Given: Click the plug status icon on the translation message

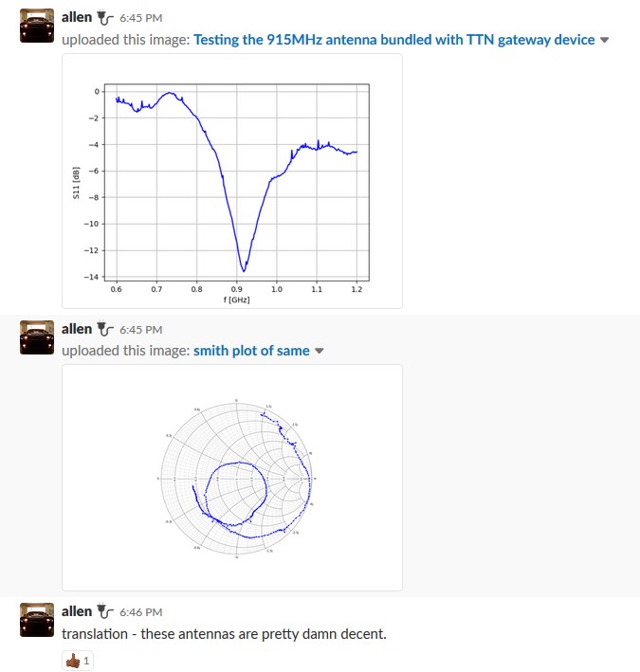Looking at the screenshot, I should click(x=105, y=611).
